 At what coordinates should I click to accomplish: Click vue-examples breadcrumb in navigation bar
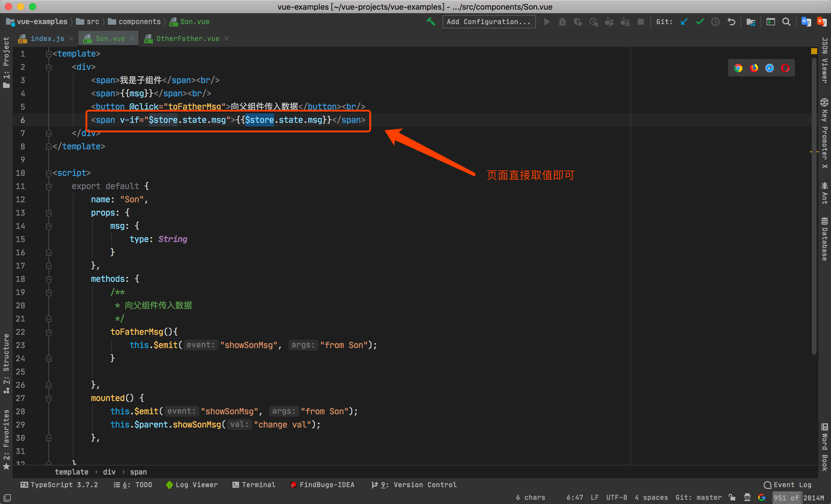point(37,22)
